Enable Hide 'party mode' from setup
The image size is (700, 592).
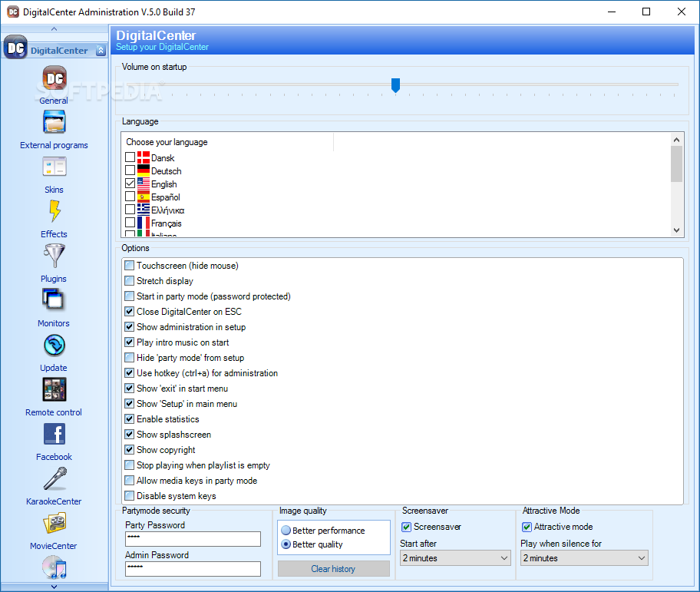pos(130,357)
